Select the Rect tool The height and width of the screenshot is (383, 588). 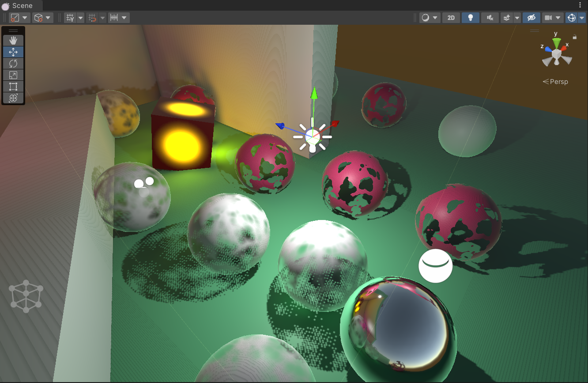click(x=13, y=87)
